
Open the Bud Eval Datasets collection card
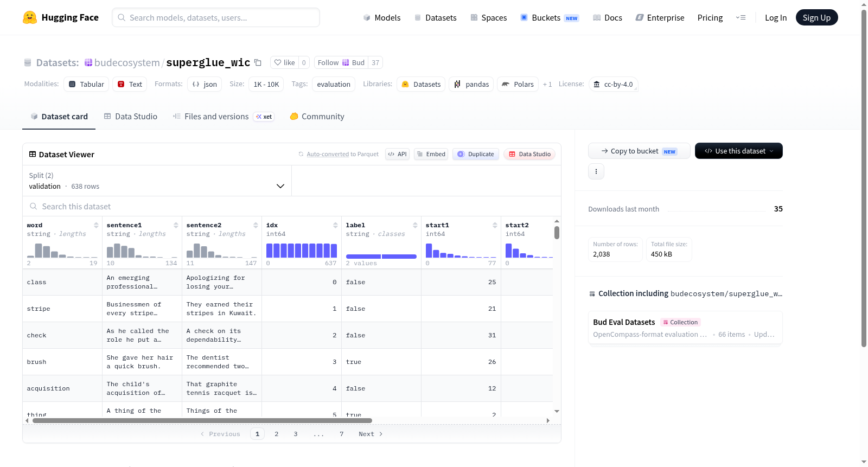click(x=685, y=328)
